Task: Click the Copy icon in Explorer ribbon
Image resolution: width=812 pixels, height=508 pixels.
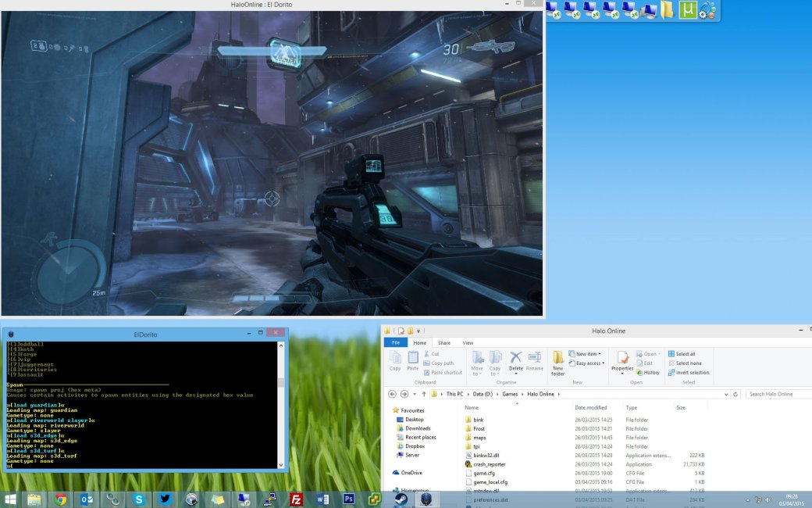Action: pyautogui.click(x=395, y=360)
